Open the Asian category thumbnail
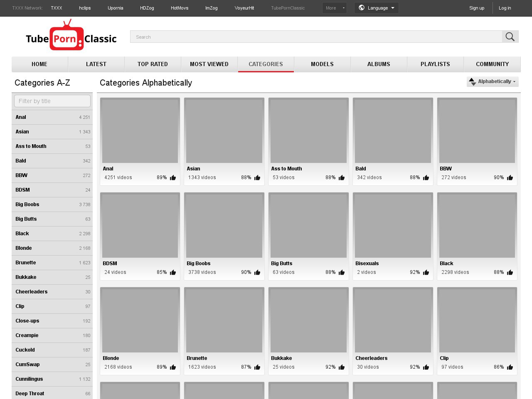 224,131
